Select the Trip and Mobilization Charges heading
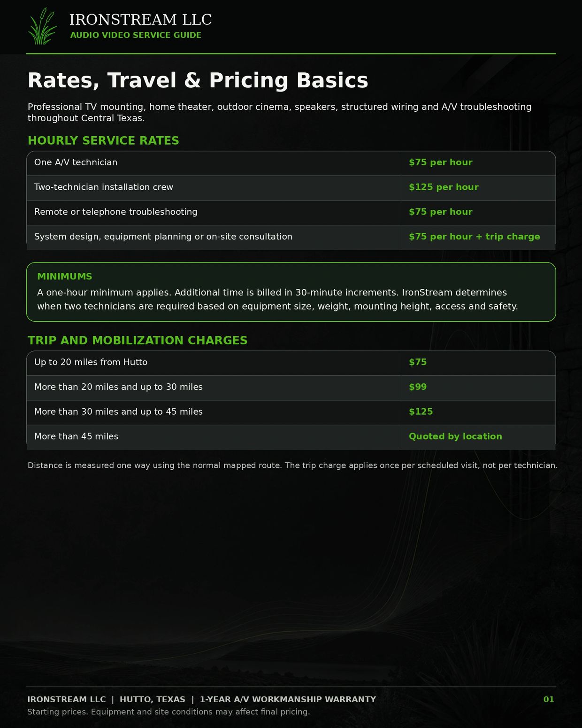The image size is (582, 728). point(138,341)
